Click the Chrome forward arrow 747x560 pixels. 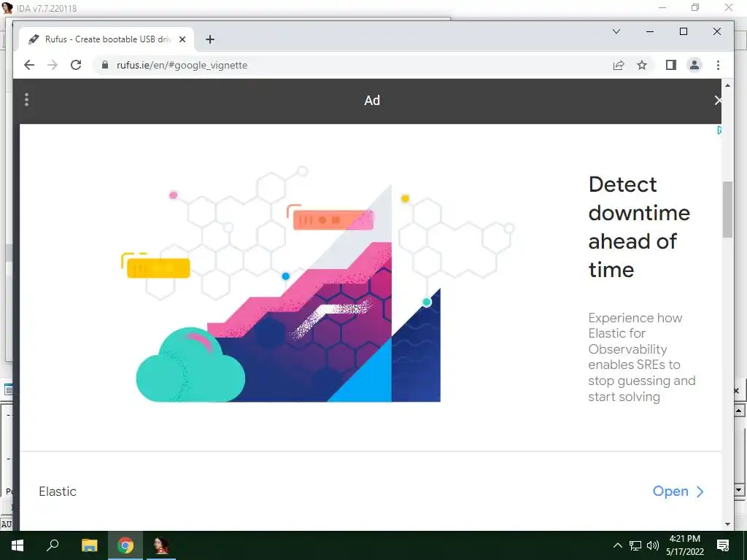[x=53, y=65]
